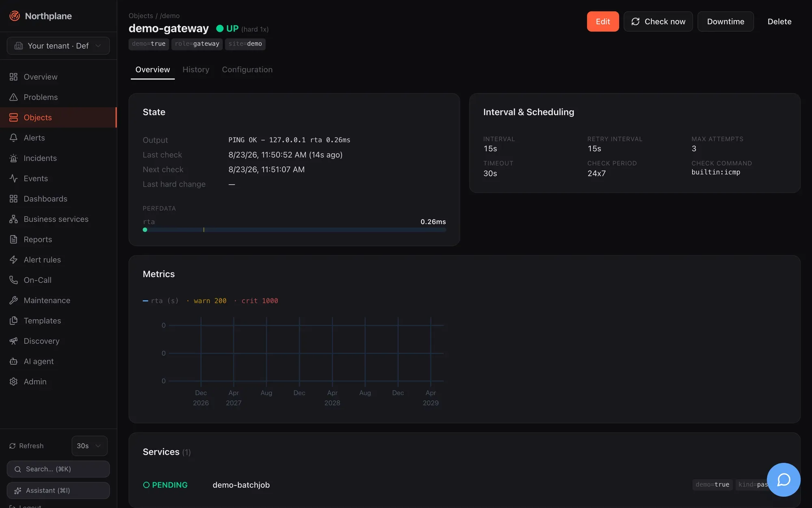Click the PENDING status circle icon

146,485
